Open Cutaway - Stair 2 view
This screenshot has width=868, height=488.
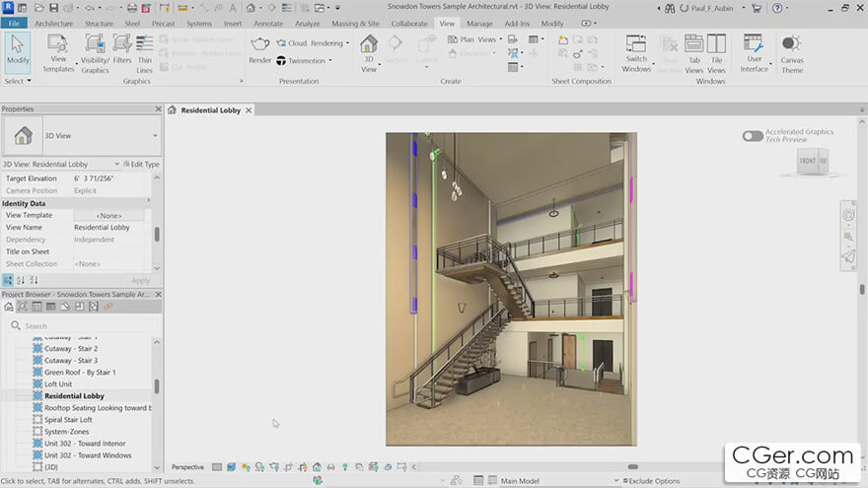tap(71, 349)
